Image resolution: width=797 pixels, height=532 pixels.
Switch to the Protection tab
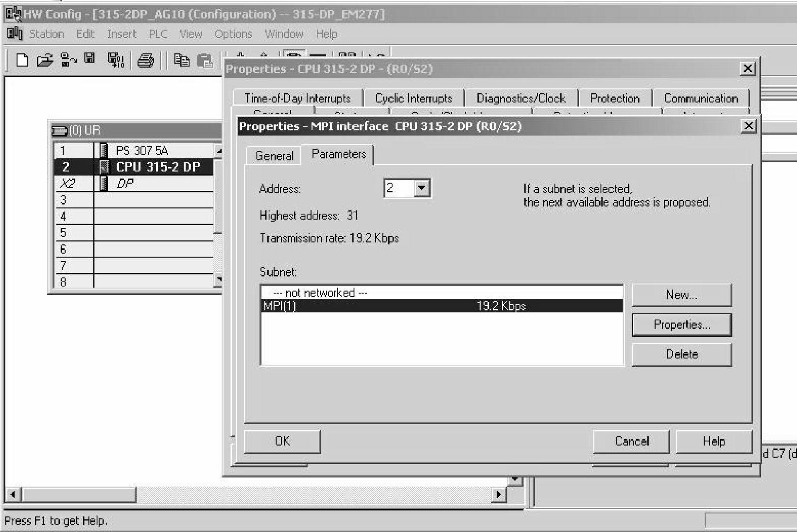click(615, 98)
